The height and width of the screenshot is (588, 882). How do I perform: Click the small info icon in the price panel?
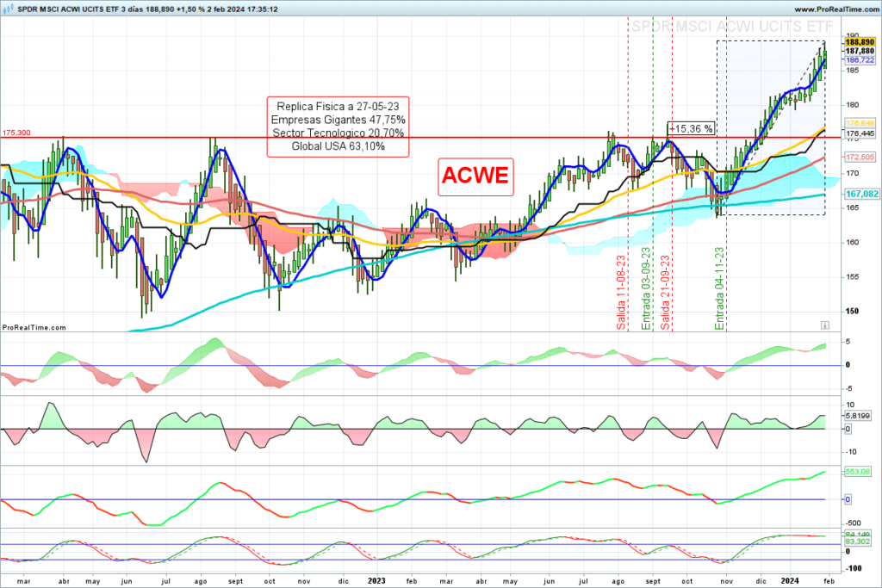pos(824,325)
